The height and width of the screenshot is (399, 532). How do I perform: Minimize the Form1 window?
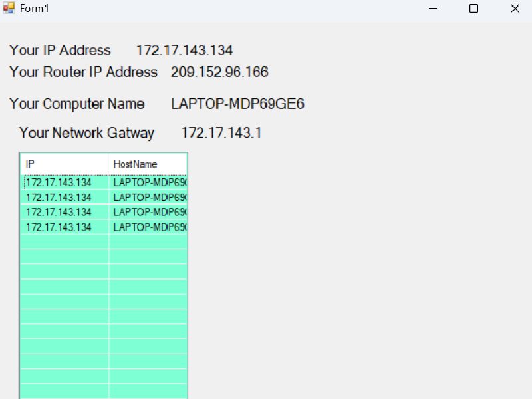(x=434, y=9)
